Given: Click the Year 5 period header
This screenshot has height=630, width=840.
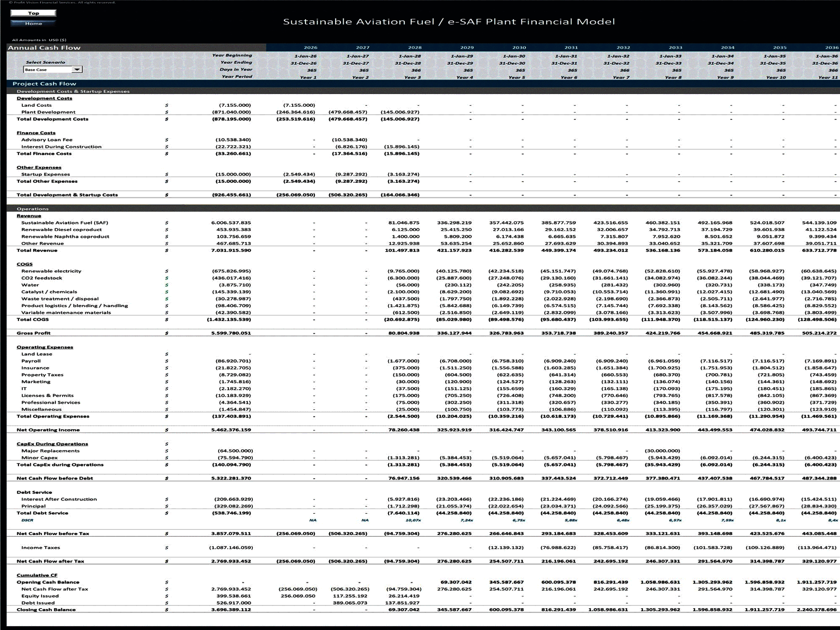Looking at the screenshot, I should coord(517,77).
